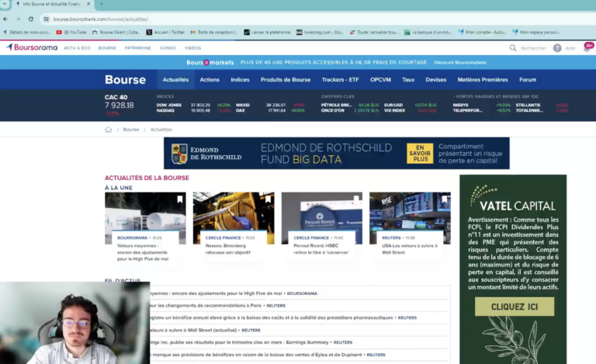
Task: Bookmark the Nexans Berenberg article
Action: (x=268, y=199)
